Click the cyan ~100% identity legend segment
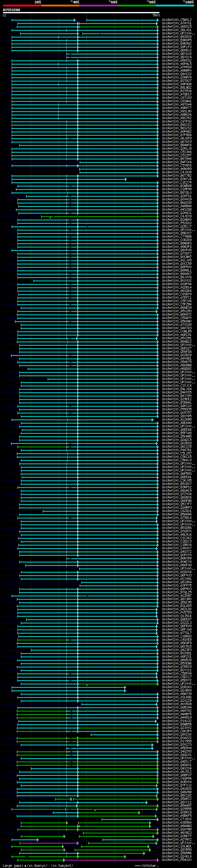 175,6
